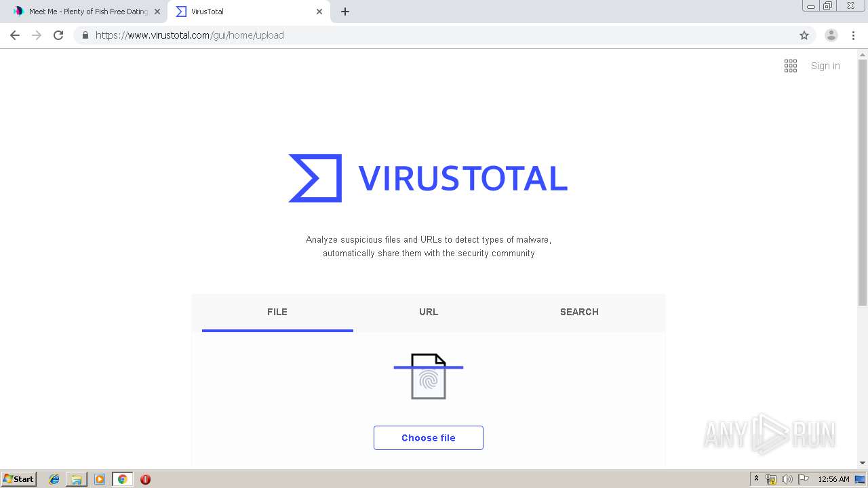The height and width of the screenshot is (488, 868).
Task: Click the scrollbar down arrow
Action: (863, 463)
